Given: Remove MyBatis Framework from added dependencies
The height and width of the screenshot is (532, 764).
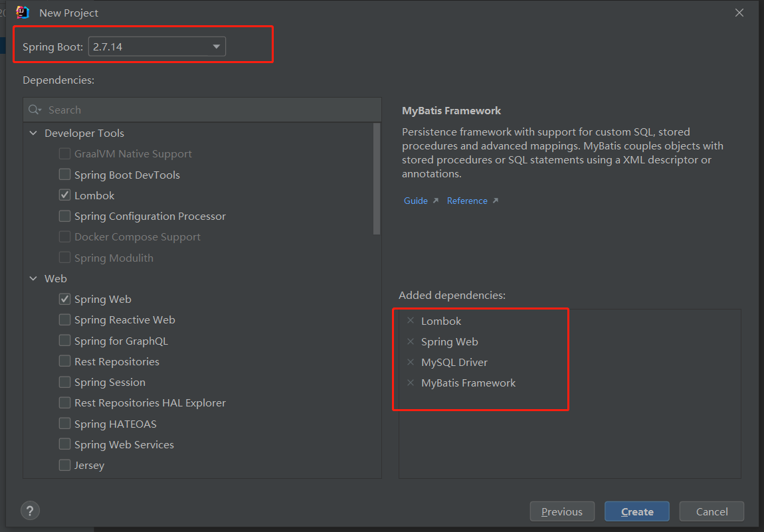Looking at the screenshot, I should tap(411, 383).
